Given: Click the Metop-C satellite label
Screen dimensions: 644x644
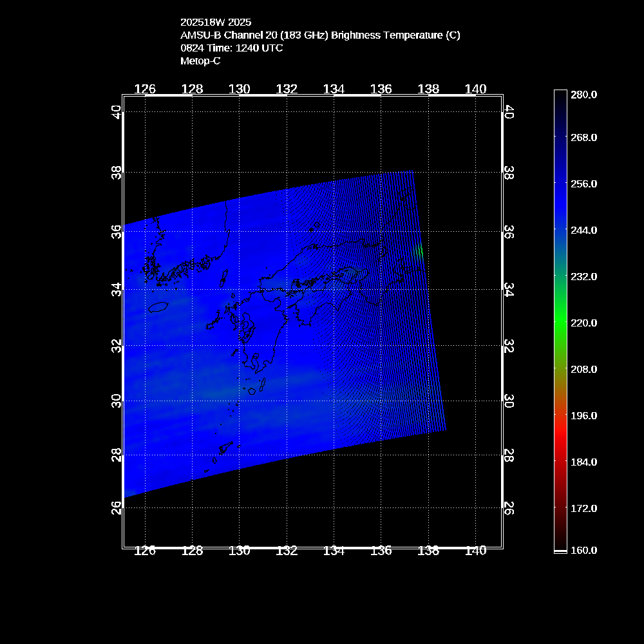Looking at the screenshot, I should pyautogui.click(x=200, y=61).
